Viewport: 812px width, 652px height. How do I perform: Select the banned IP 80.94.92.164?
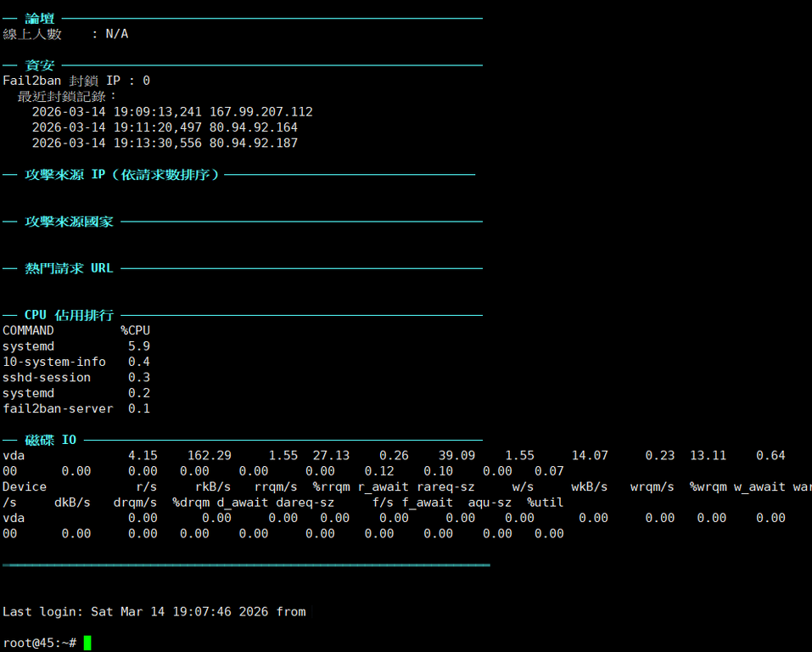[x=254, y=127]
